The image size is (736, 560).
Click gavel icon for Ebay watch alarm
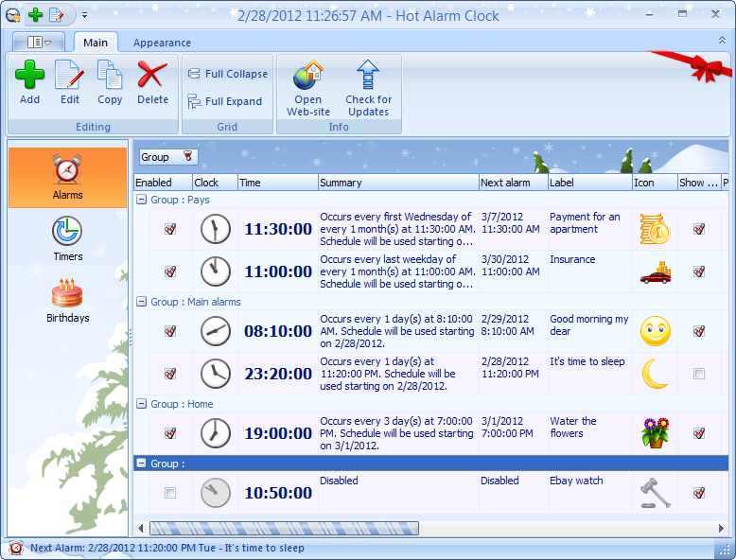pyautogui.click(x=656, y=493)
